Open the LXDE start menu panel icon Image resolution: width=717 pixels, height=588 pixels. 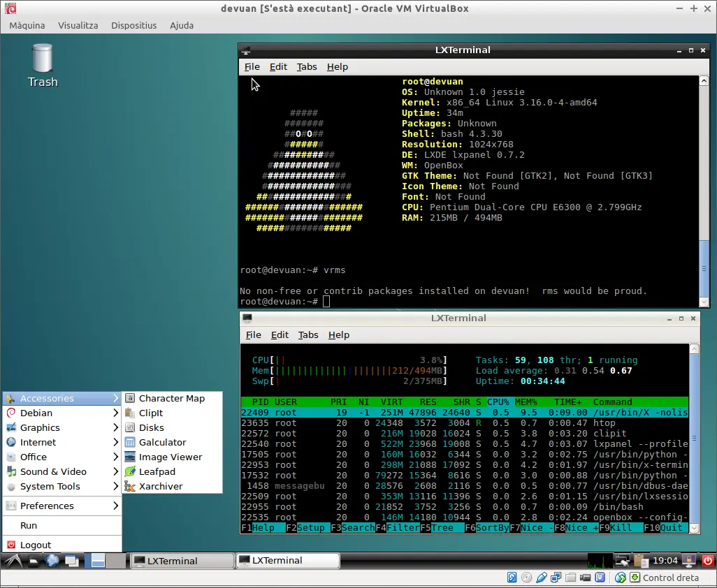14,560
